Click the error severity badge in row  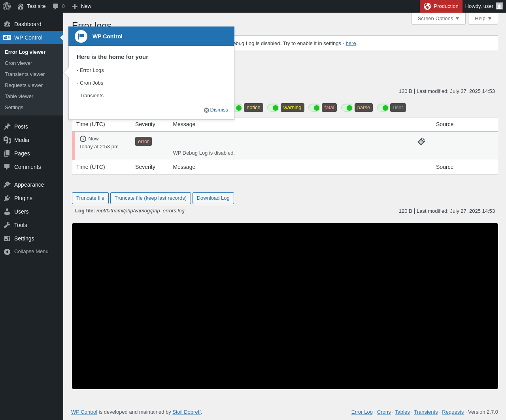(143, 142)
